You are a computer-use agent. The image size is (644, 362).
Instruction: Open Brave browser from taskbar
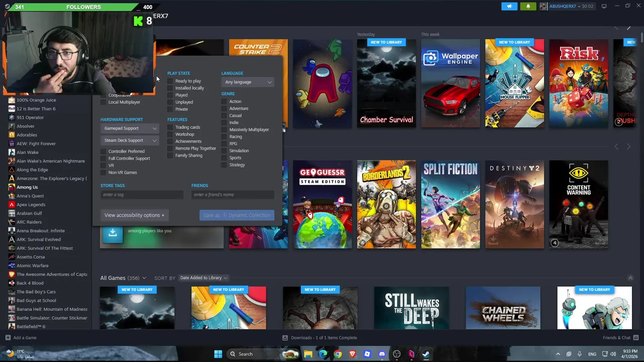[x=352, y=354]
